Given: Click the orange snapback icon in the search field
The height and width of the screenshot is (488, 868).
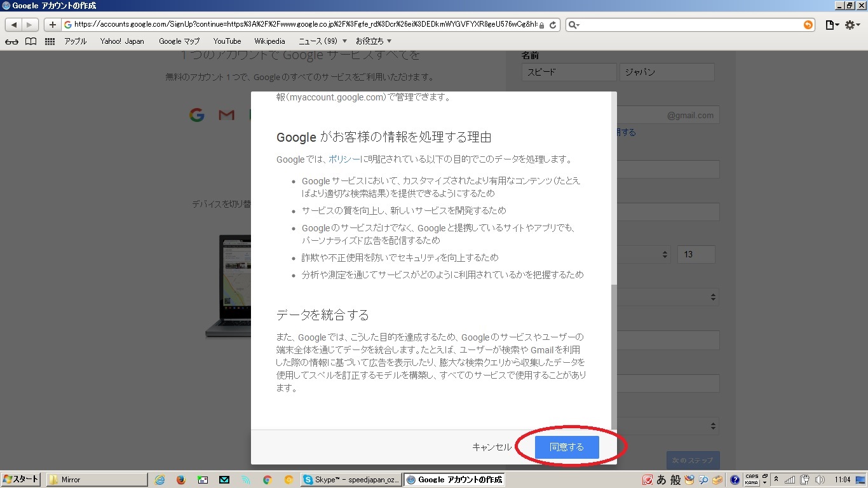Looking at the screenshot, I should (x=808, y=25).
